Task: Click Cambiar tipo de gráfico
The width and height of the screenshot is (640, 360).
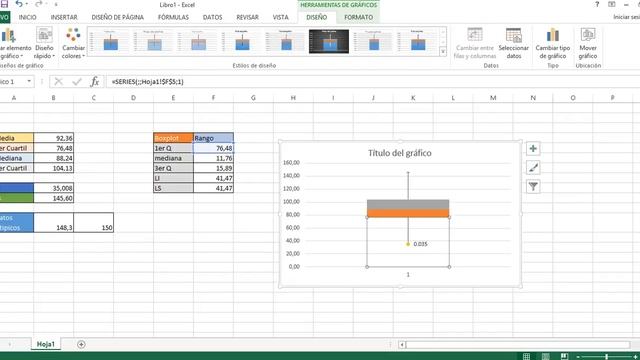Action: coord(553,43)
